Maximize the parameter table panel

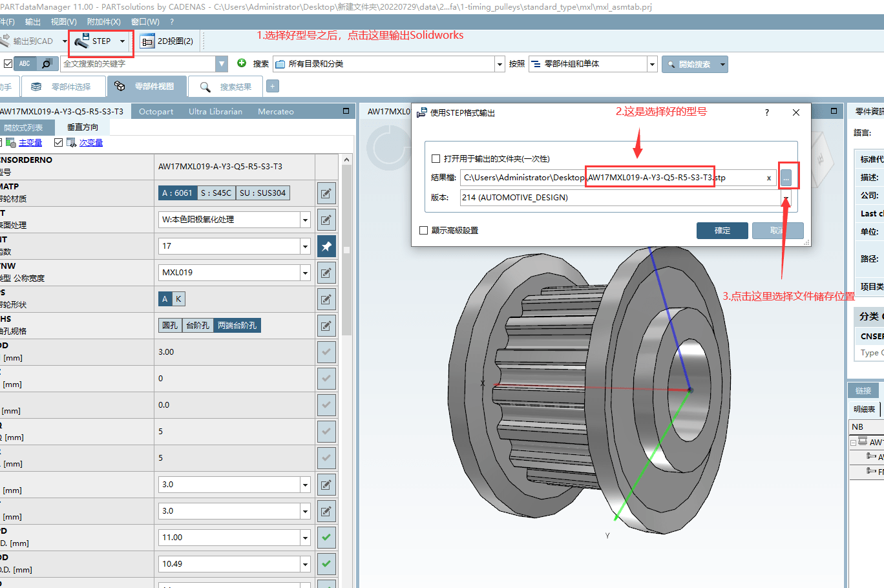(x=346, y=111)
